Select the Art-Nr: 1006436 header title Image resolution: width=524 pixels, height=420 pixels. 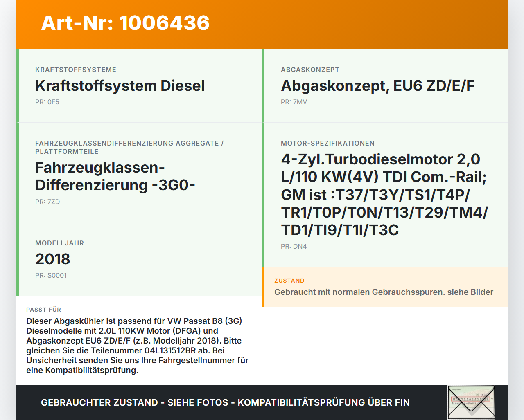(x=125, y=23)
